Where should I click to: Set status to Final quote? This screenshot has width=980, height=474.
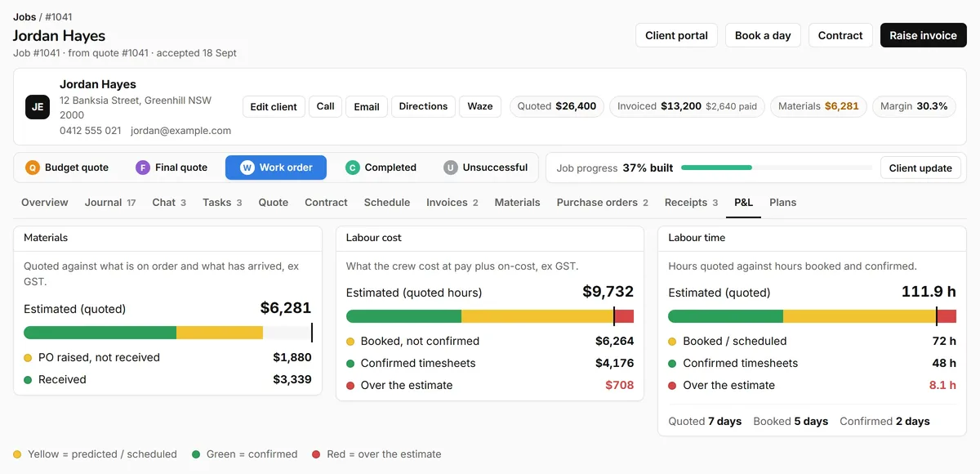tap(171, 168)
